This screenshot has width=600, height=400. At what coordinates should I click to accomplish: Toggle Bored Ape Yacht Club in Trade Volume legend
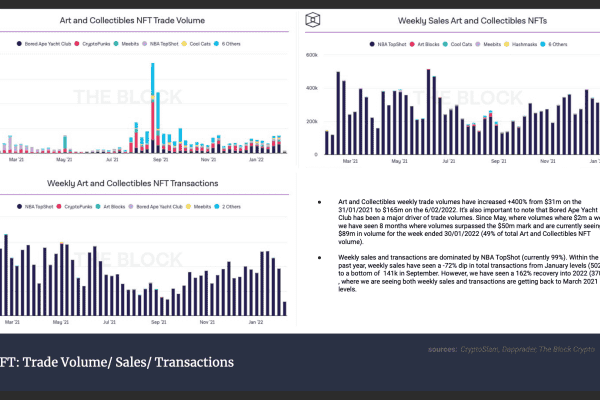[x=44, y=44]
